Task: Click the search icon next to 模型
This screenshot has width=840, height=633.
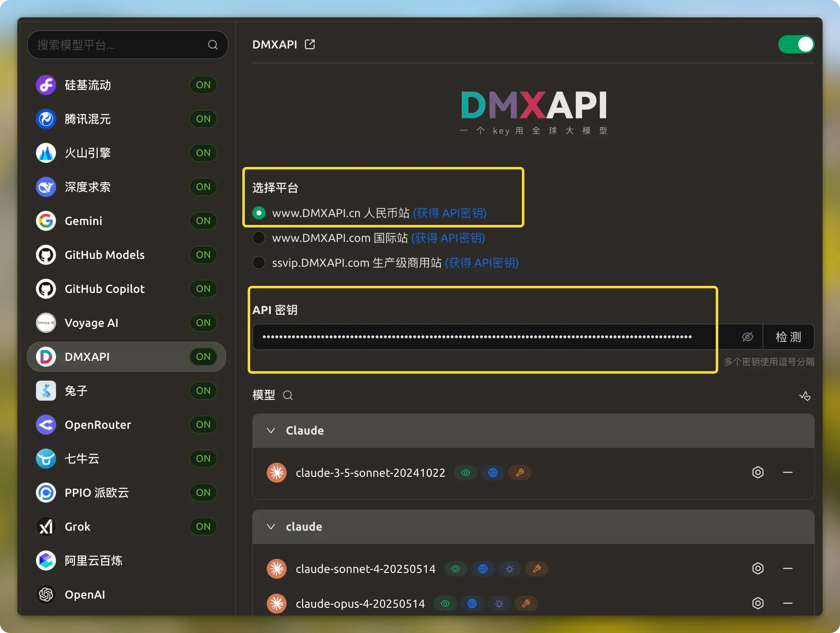Action: (288, 395)
